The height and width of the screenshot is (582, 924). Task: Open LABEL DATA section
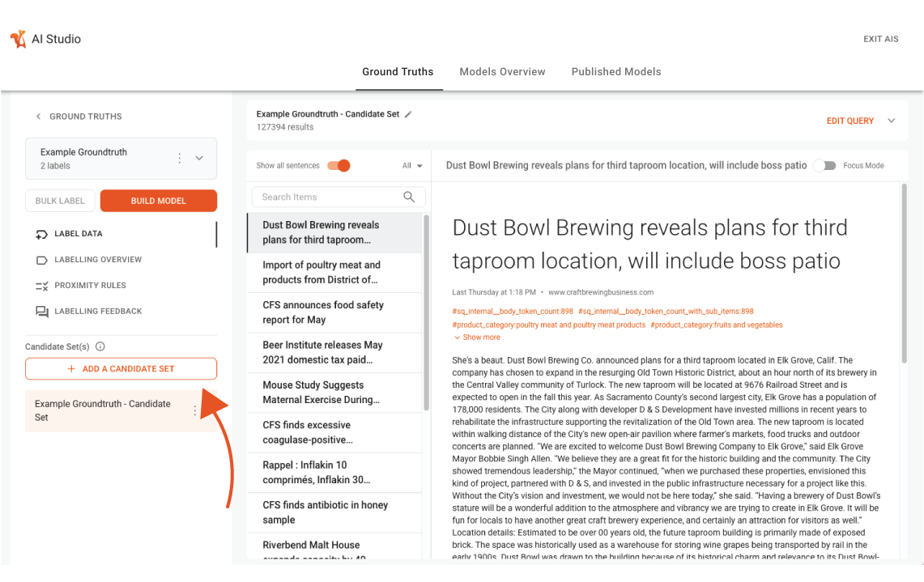79,234
